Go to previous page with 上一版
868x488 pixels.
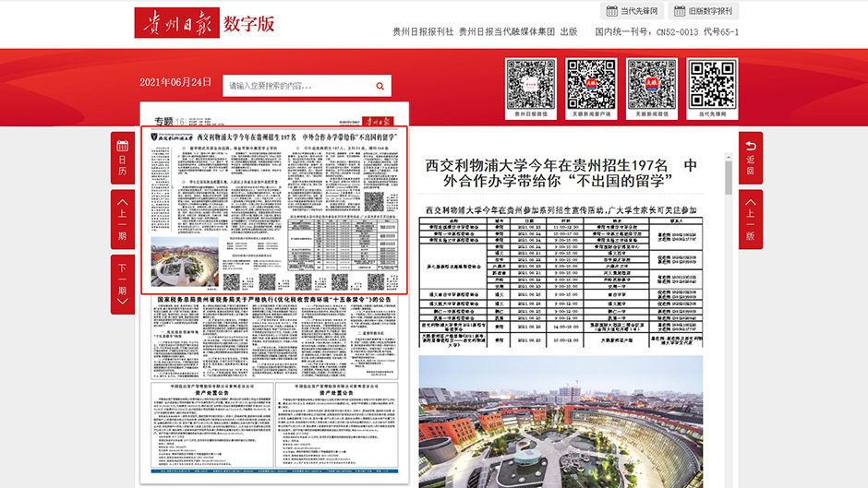[x=751, y=220]
